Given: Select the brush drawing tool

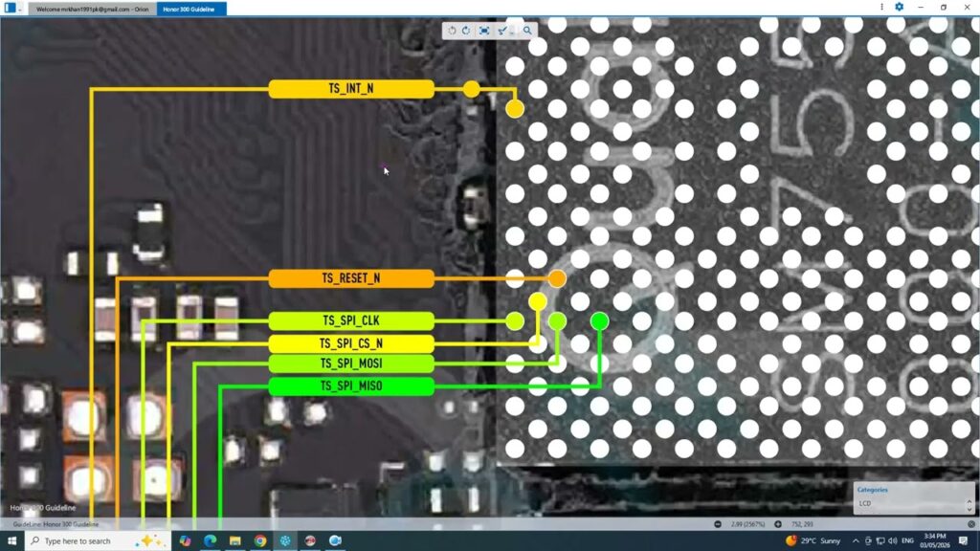Looking at the screenshot, I should (501, 31).
